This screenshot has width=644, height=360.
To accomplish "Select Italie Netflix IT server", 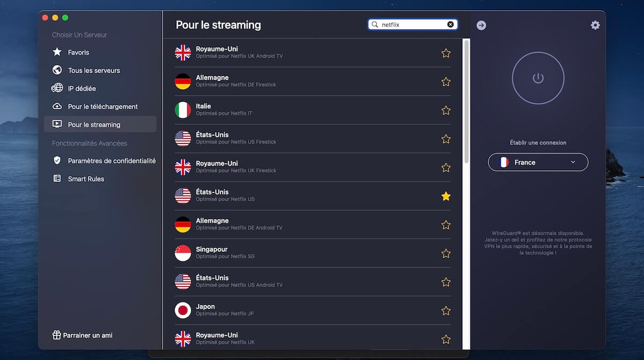I will click(x=313, y=110).
